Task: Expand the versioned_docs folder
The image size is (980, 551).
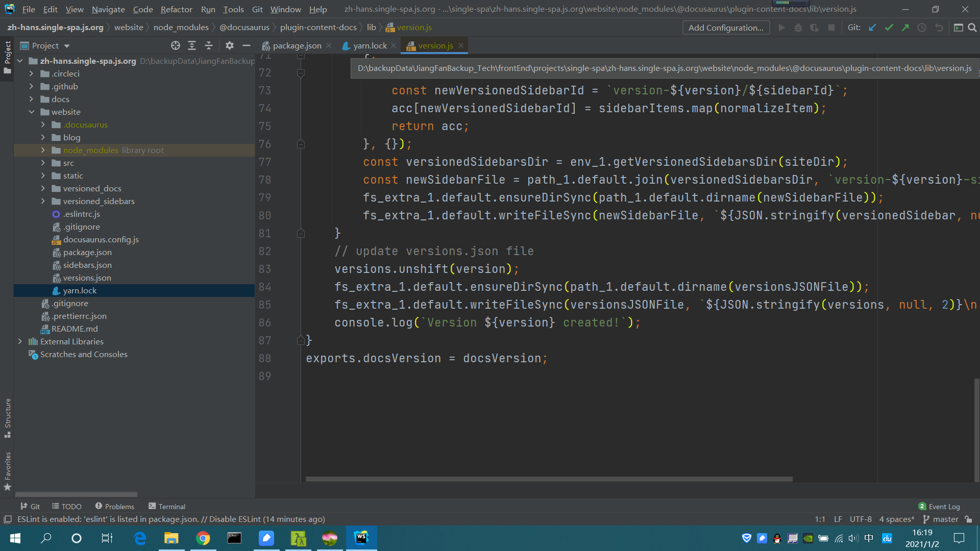Action: [x=43, y=188]
